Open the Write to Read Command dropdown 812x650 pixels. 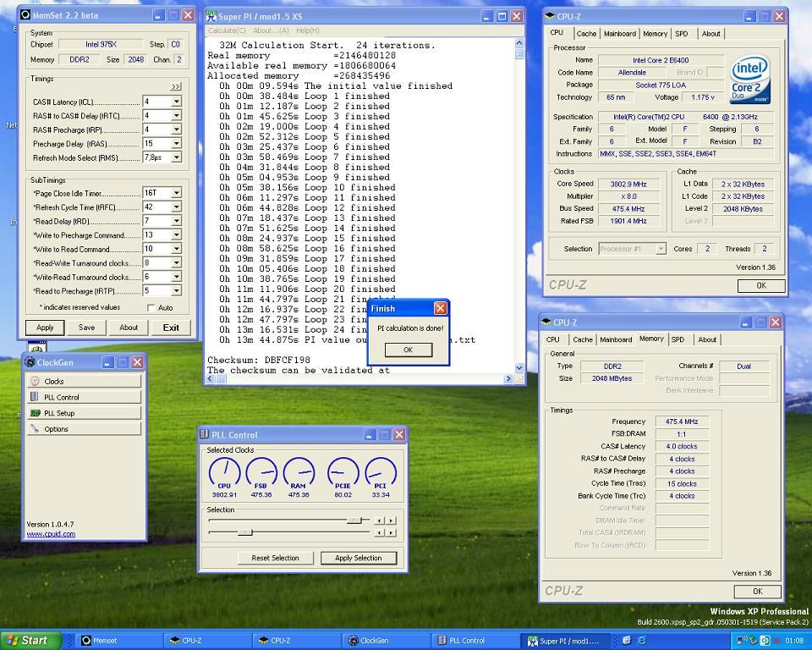[x=177, y=249]
